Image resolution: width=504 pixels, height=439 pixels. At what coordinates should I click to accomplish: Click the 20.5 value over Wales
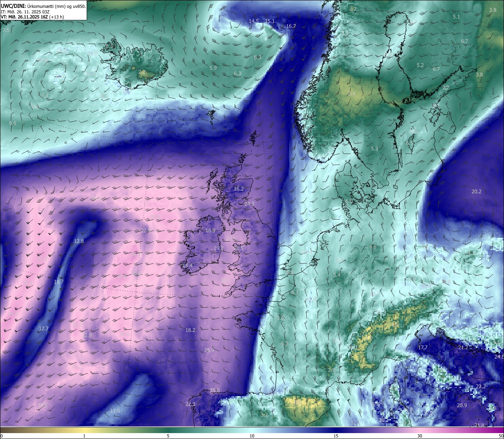tap(239, 248)
